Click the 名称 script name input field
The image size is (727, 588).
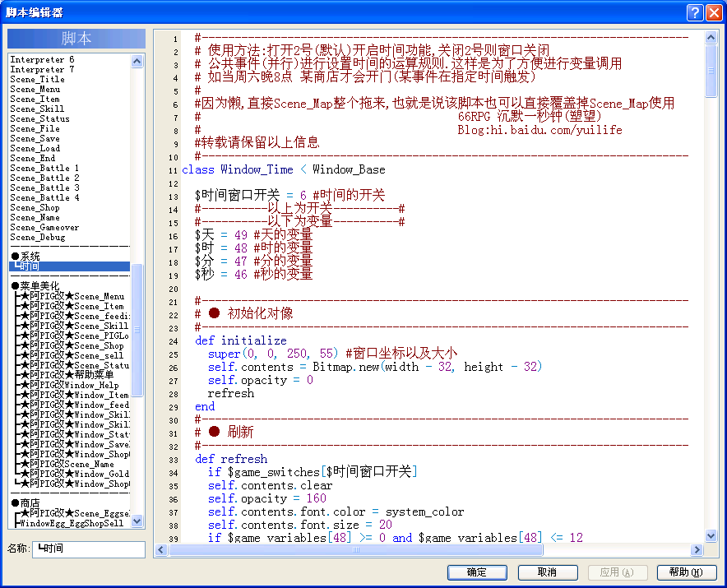click(89, 549)
